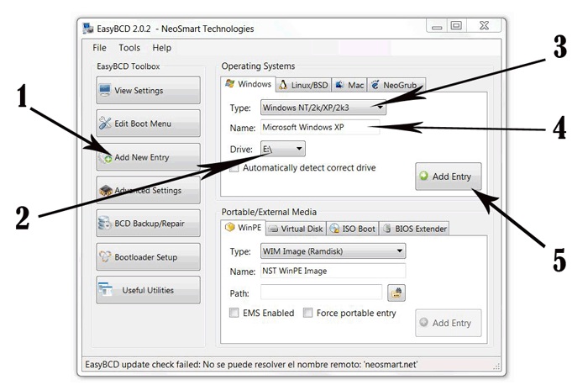Click the windows icon on Useful Utilities

pyautogui.click(x=105, y=289)
